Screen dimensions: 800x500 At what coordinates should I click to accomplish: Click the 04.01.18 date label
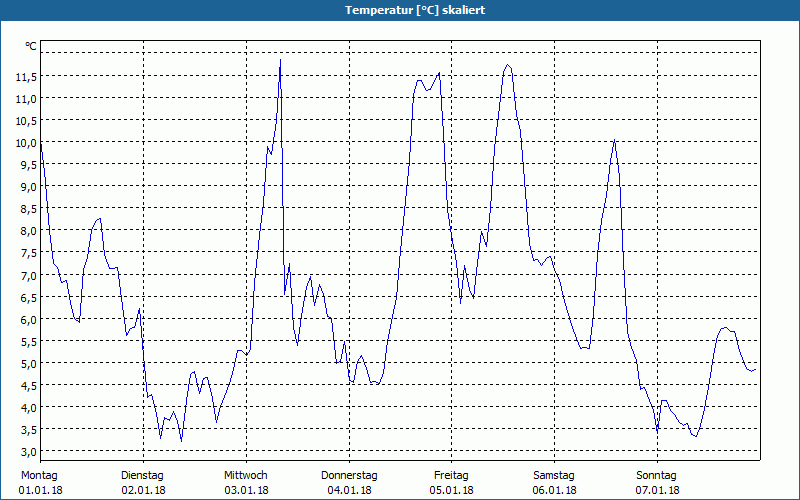(349, 490)
